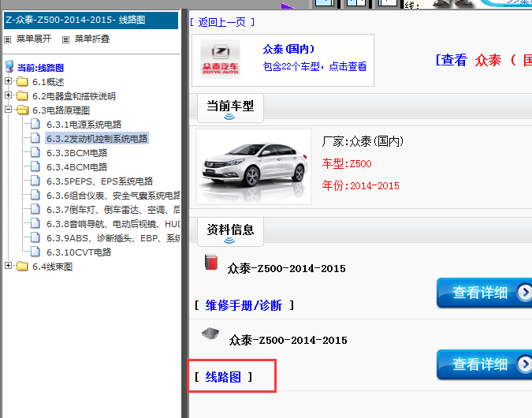
Task: Open 6.3.5PEPS、EPS系统电路 page
Action: (x=100, y=181)
